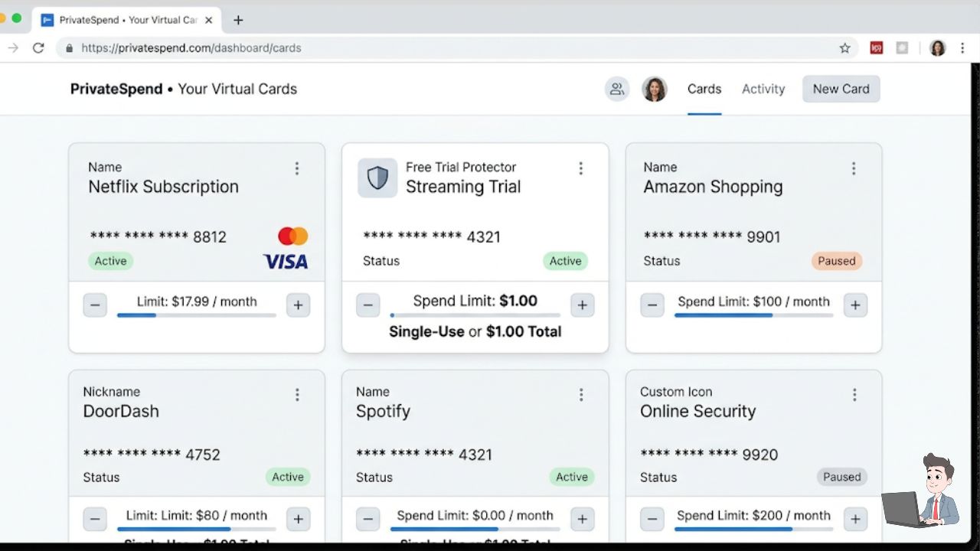Open a new browser tab with plus icon

[238, 20]
